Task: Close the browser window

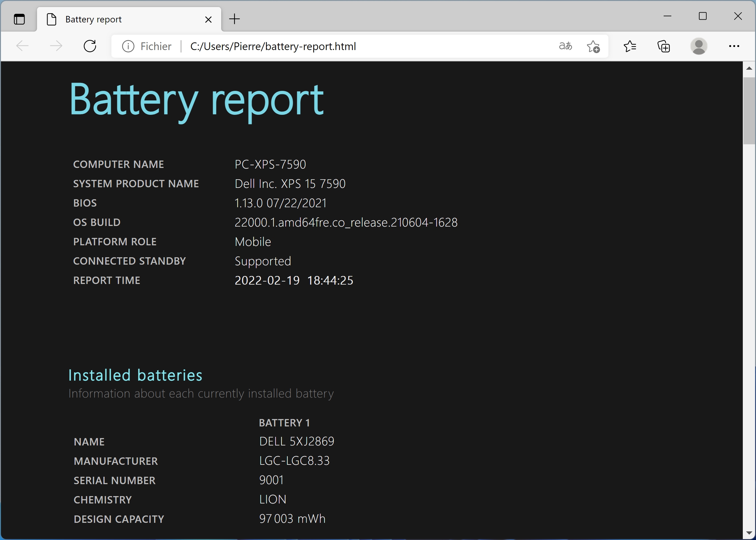Action: [x=738, y=16]
